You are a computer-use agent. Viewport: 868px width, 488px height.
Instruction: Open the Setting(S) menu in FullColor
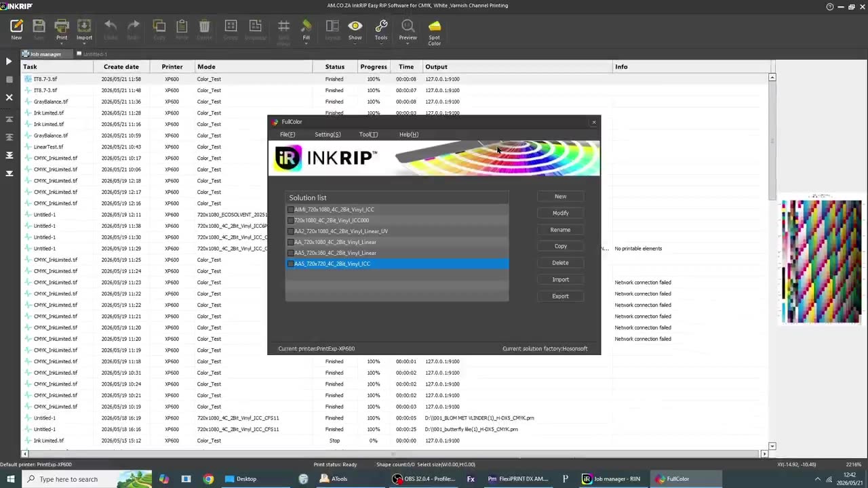(328, 134)
